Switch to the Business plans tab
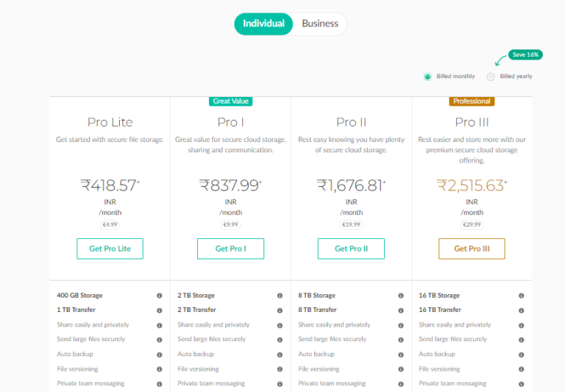The height and width of the screenshot is (392, 565). [x=320, y=24]
